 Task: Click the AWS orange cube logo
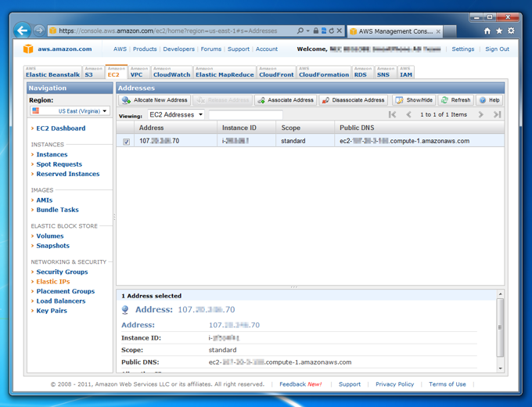[x=28, y=49]
